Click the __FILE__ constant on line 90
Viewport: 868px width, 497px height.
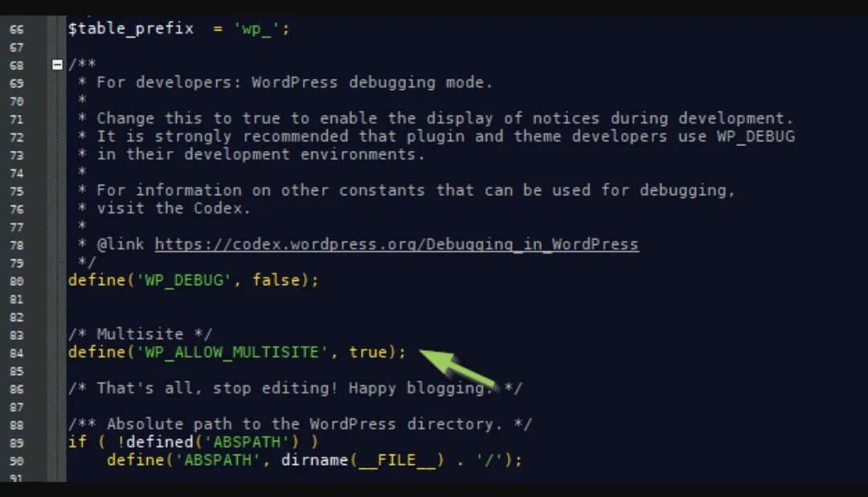(396, 460)
